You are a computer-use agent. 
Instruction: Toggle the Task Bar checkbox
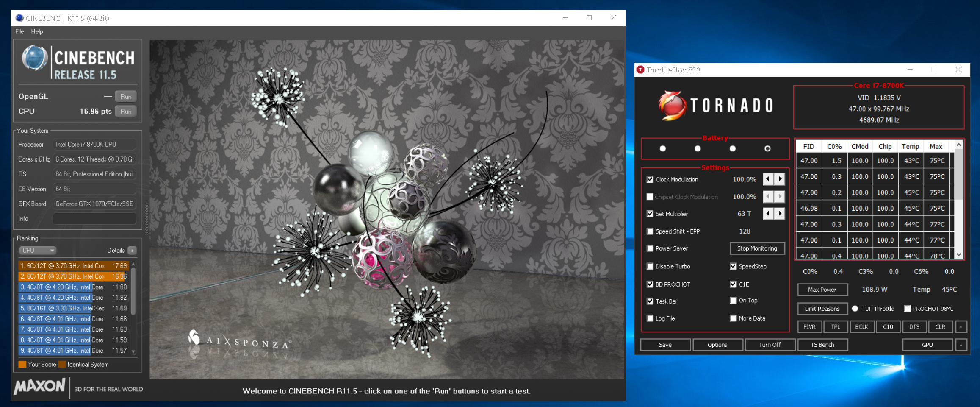(650, 301)
